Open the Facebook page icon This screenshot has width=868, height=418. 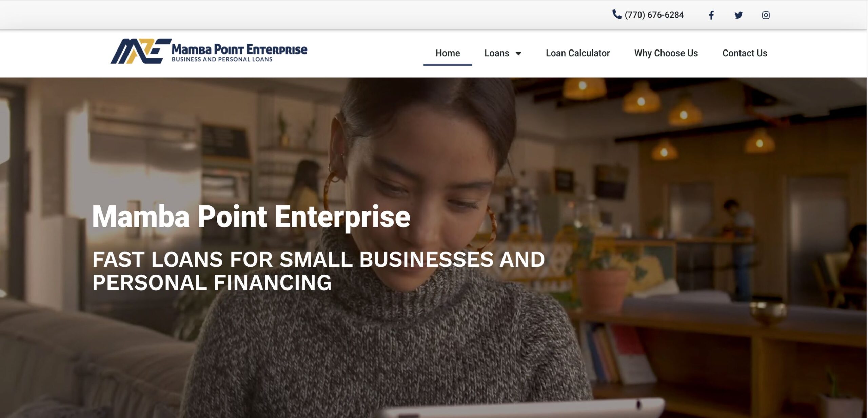pyautogui.click(x=711, y=15)
